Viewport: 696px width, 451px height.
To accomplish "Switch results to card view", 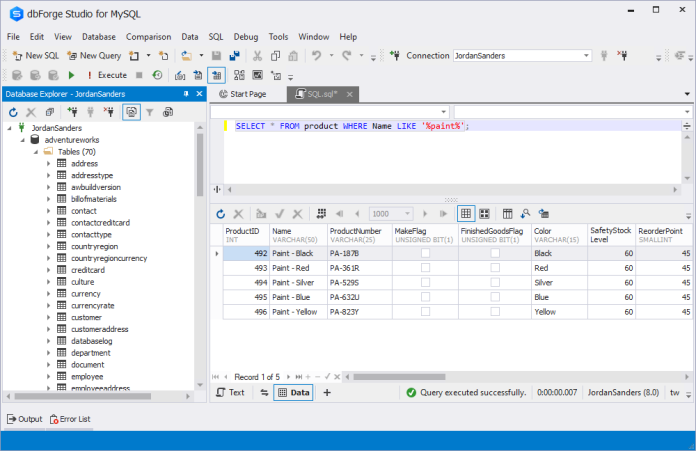I will (485, 214).
